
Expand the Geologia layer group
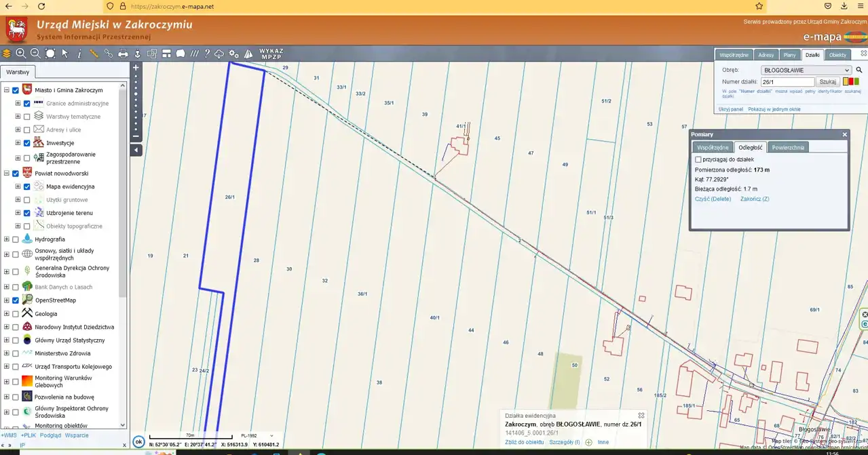7,314
